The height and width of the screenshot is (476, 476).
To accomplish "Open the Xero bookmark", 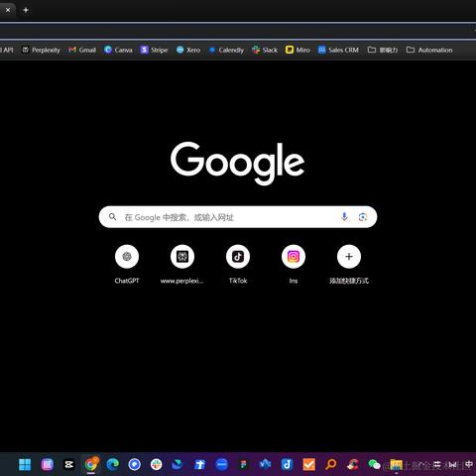I will (x=188, y=50).
